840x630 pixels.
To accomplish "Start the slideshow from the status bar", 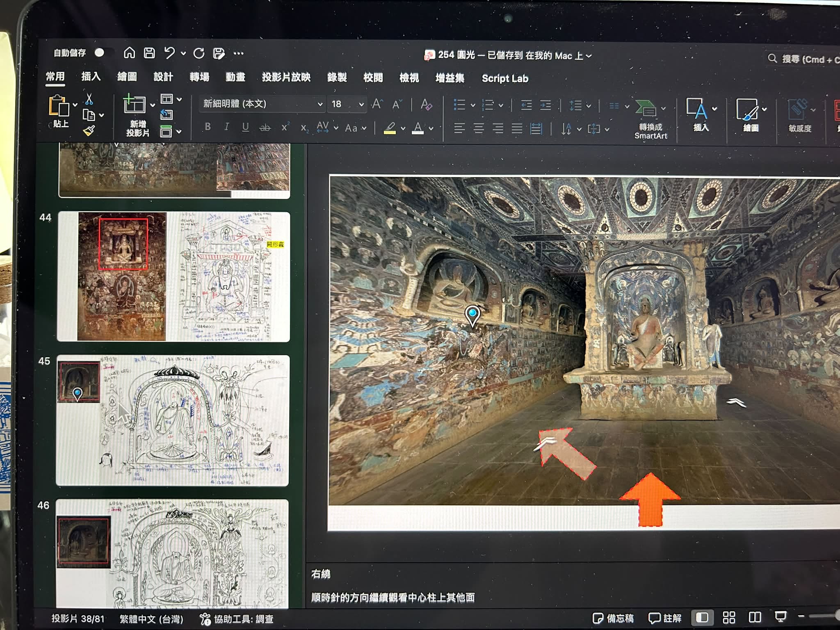I will point(781,617).
